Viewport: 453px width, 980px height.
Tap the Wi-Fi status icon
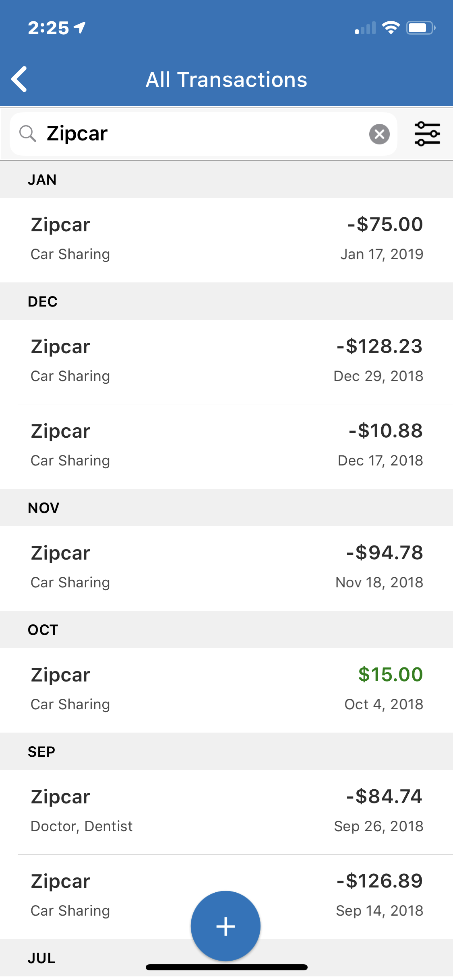[x=391, y=28]
